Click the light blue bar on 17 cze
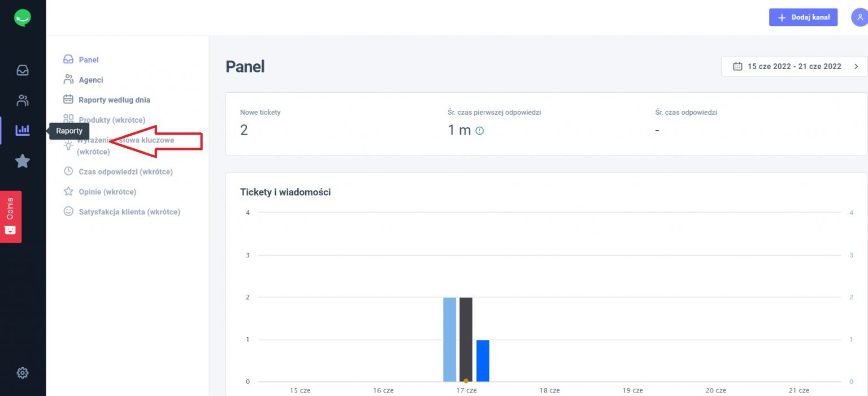The height and width of the screenshot is (396, 868). coord(449,339)
